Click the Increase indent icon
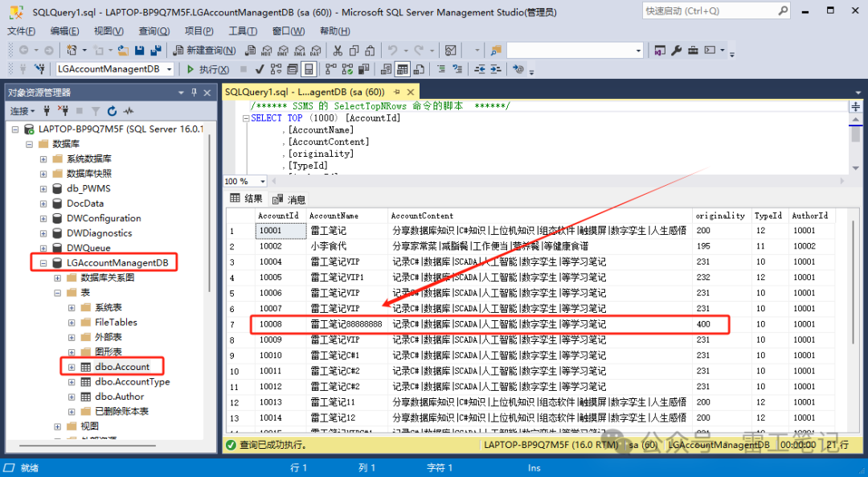 tap(495, 69)
